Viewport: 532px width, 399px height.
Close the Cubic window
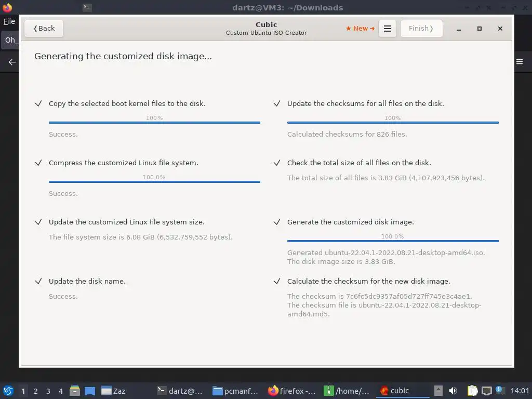(500, 29)
